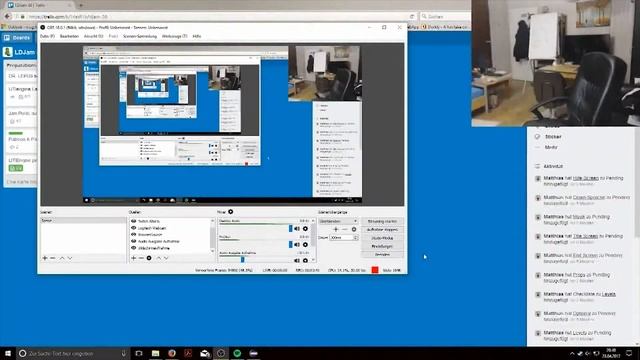Screen dimensions: 640x360
Task: Expand the scene transition type dropdown
Action: pos(338,221)
